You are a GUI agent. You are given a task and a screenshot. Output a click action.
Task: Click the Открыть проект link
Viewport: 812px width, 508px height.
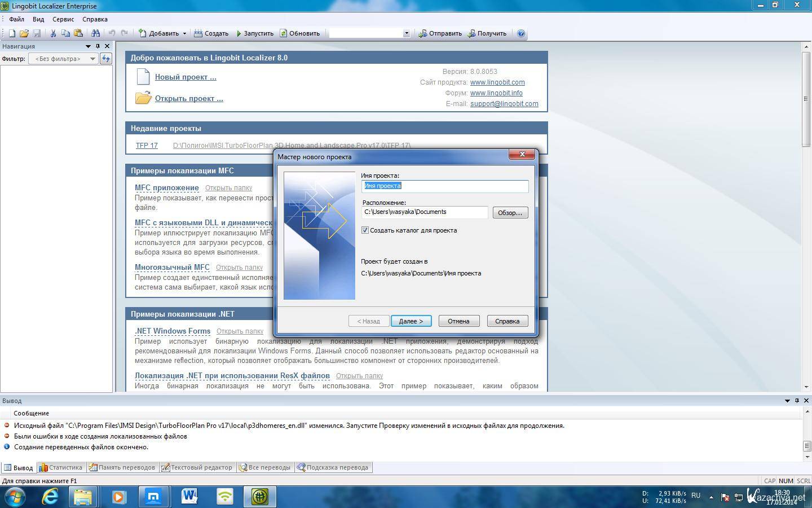pyautogui.click(x=189, y=99)
